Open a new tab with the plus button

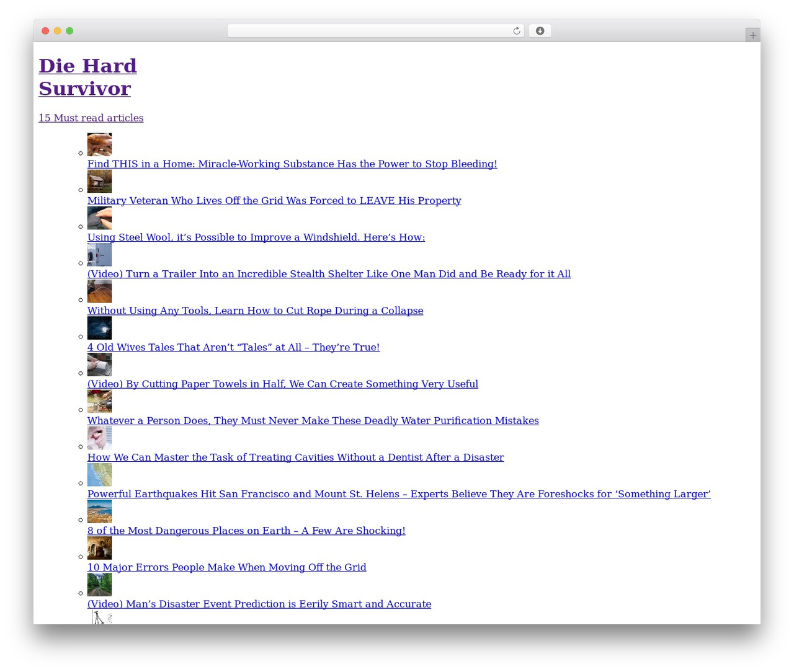[752, 35]
